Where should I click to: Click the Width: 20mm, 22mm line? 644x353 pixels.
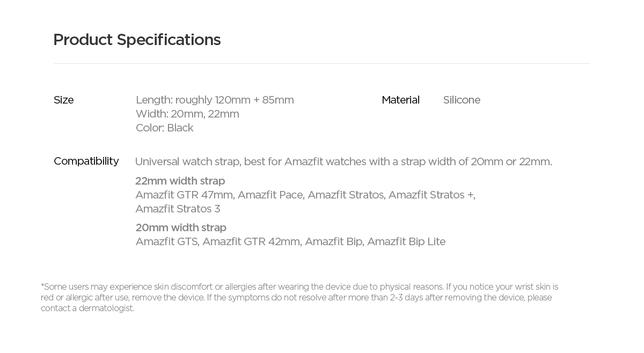coord(187,114)
